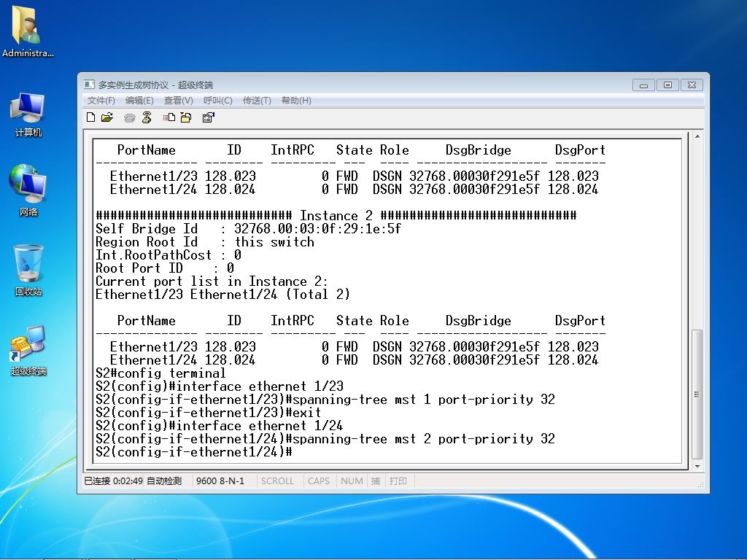Viewport: 747px width, 560px height.
Task: Click the Disconnect toolbar icon
Action: tap(147, 117)
